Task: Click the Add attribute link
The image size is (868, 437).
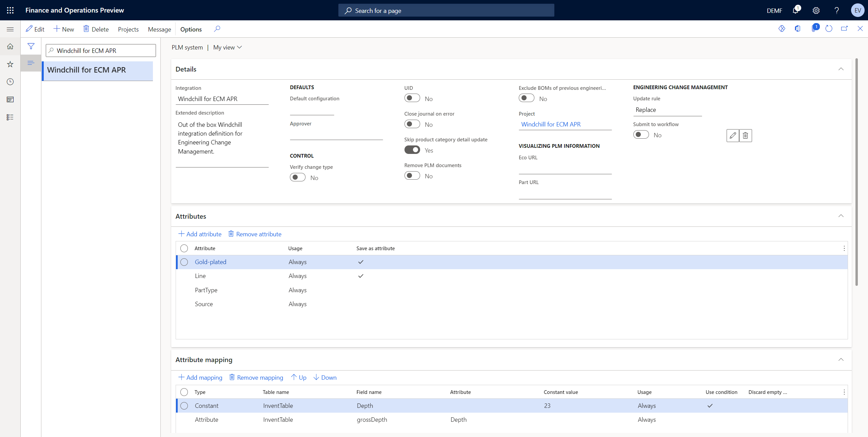Action: [200, 234]
